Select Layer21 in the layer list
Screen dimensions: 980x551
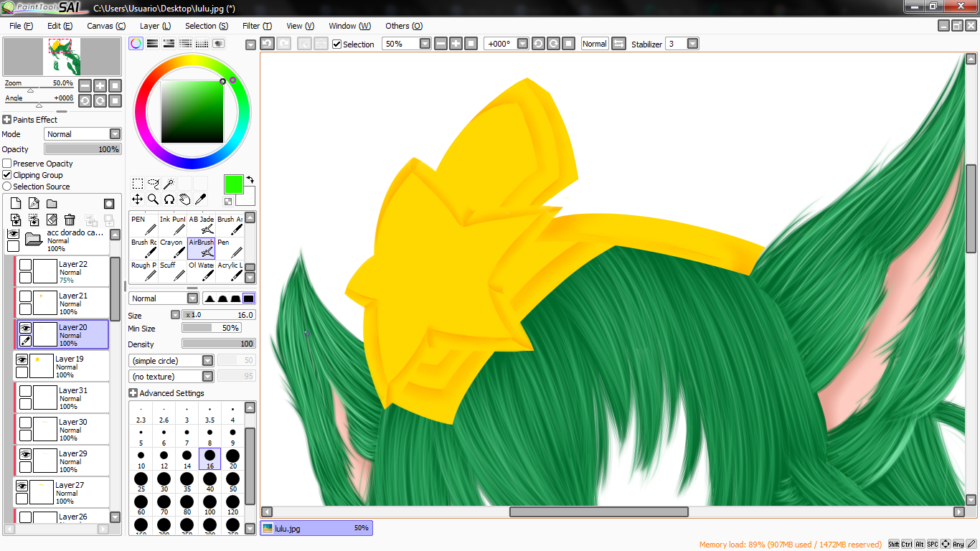click(x=62, y=303)
